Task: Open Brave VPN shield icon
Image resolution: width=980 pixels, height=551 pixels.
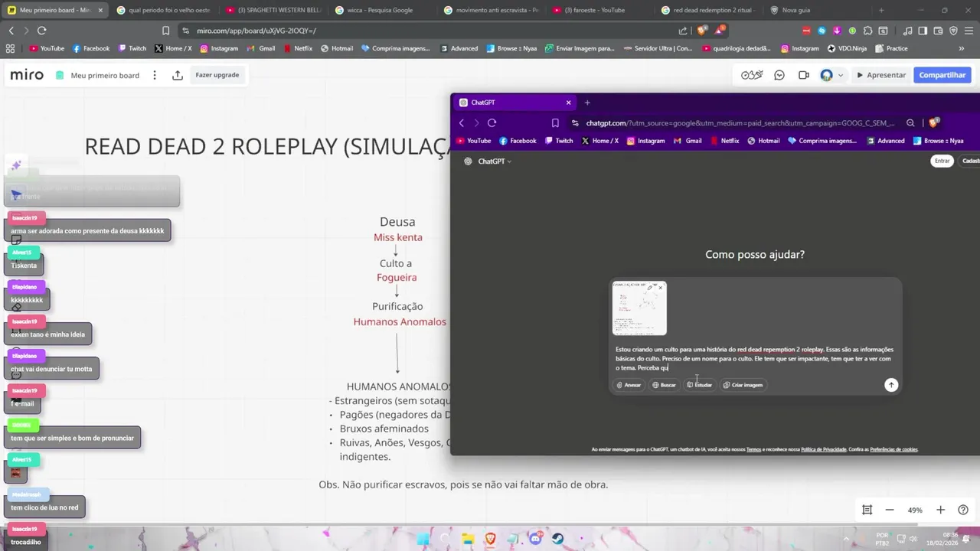Action: (953, 31)
